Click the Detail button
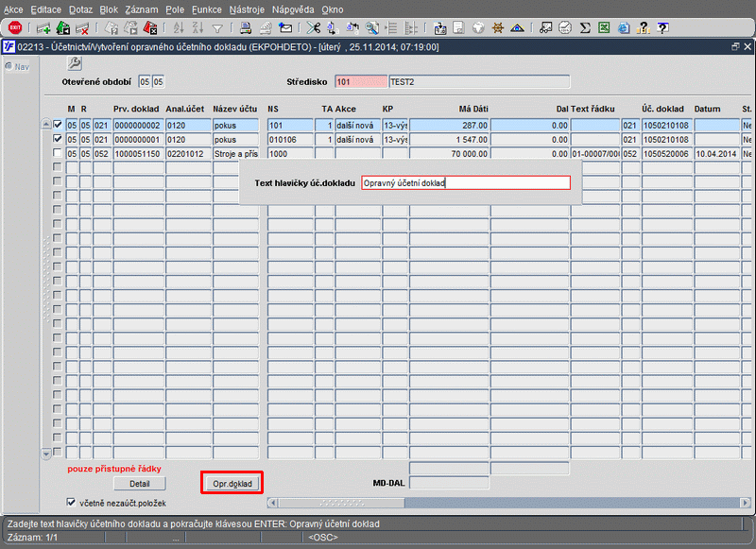This screenshot has height=549, width=756. [x=140, y=484]
